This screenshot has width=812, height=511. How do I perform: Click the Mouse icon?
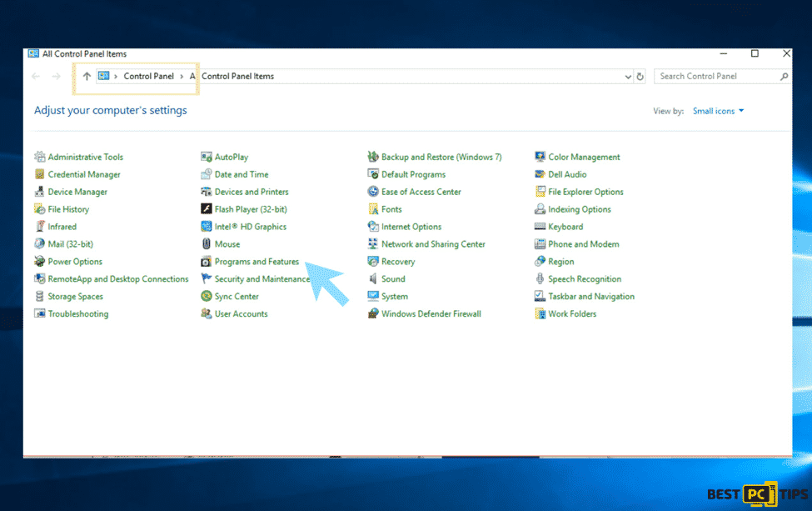point(206,243)
